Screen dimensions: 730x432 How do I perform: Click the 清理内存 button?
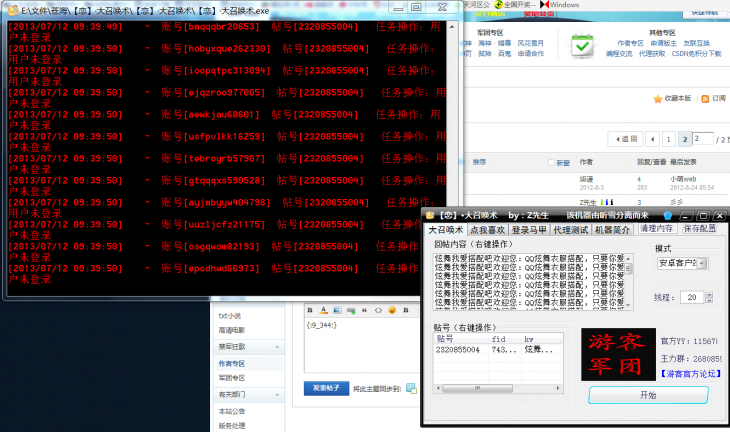[656, 229]
